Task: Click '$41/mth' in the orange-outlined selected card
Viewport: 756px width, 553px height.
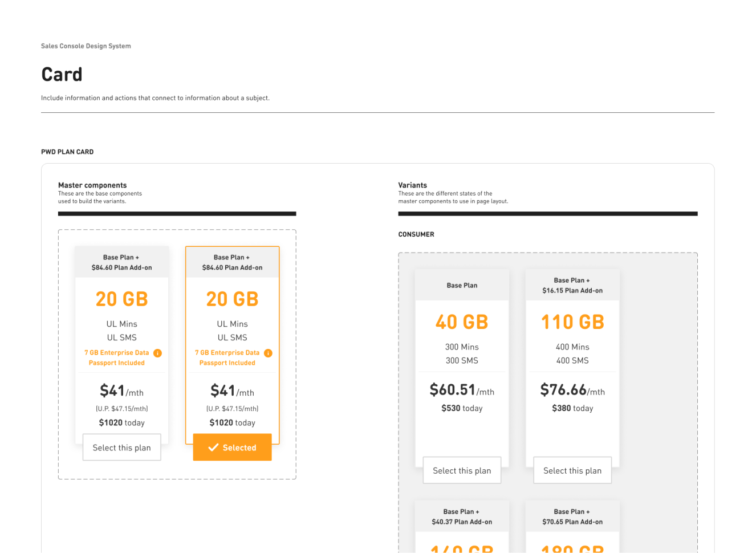Action: click(233, 391)
